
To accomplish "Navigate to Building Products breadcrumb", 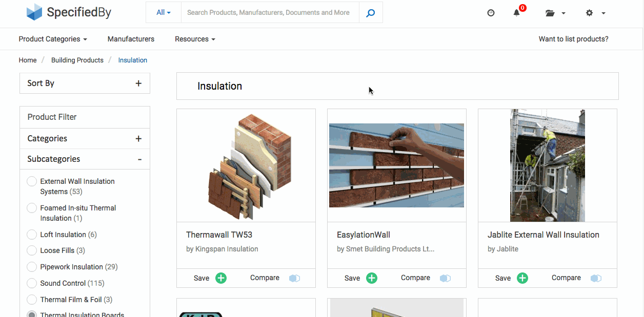I will (77, 60).
